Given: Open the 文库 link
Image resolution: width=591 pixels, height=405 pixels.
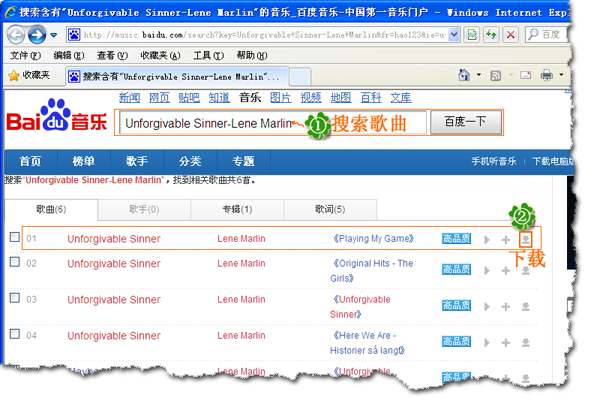Looking at the screenshot, I should point(401,98).
